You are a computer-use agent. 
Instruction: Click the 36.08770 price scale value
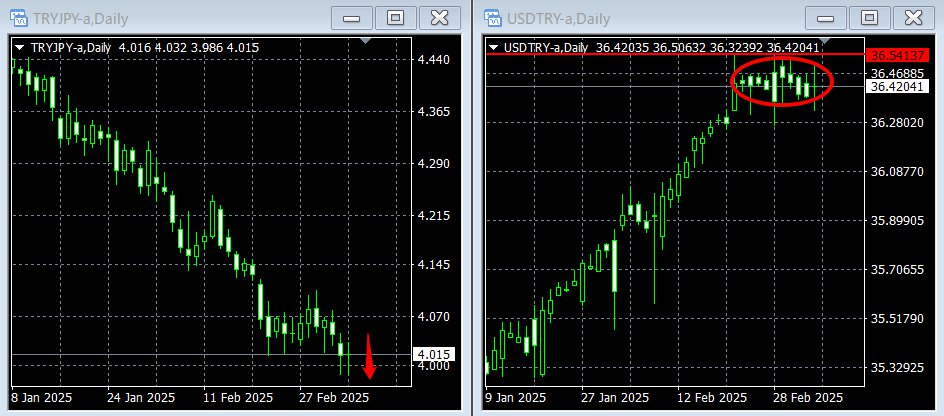click(x=897, y=172)
